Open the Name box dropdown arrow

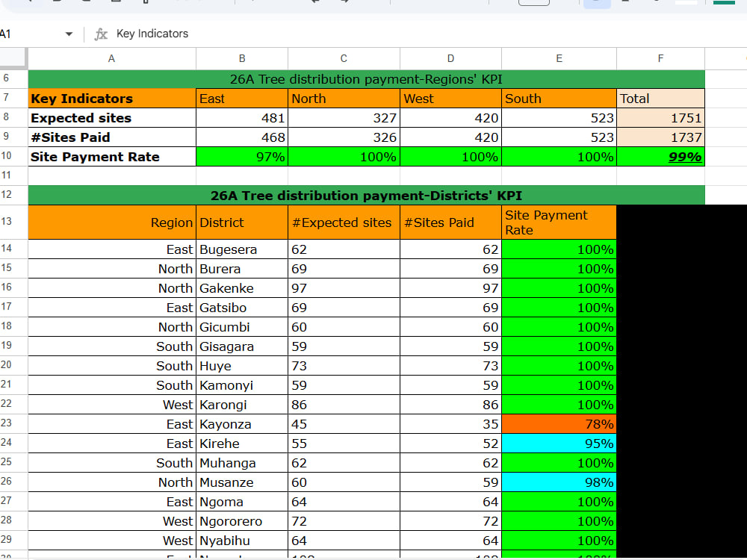coord(69,34)
